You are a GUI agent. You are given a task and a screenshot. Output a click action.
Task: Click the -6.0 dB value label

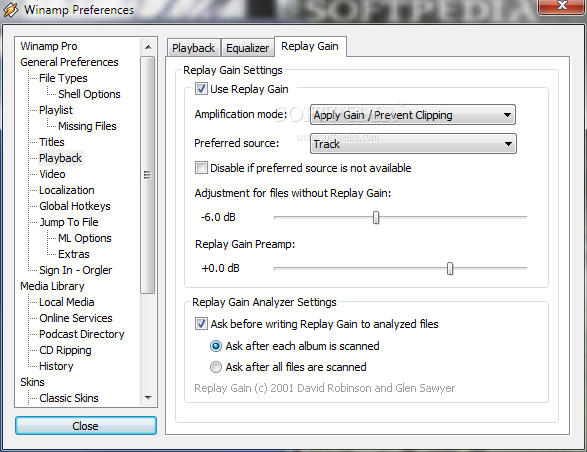[x=218, y=217]
